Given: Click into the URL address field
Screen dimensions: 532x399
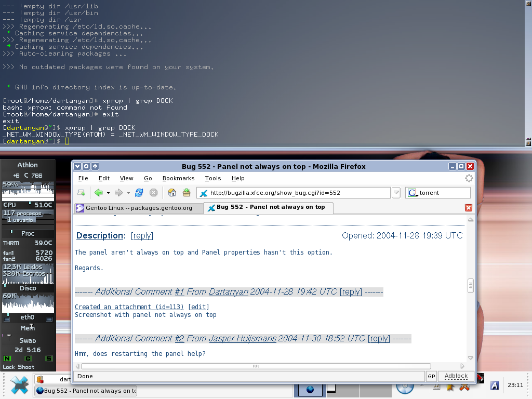Looking at the screenshot, I should (x=296, y=193).
